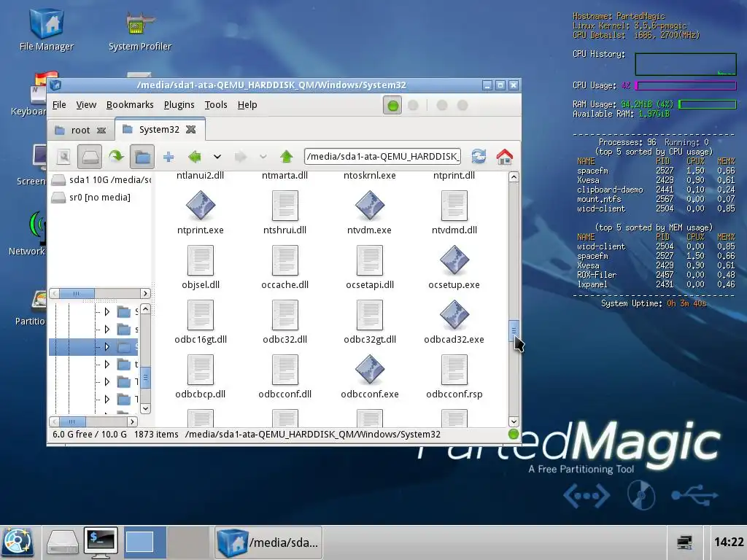
Task: Select the sda1 10G device
Action: point(101,180)
